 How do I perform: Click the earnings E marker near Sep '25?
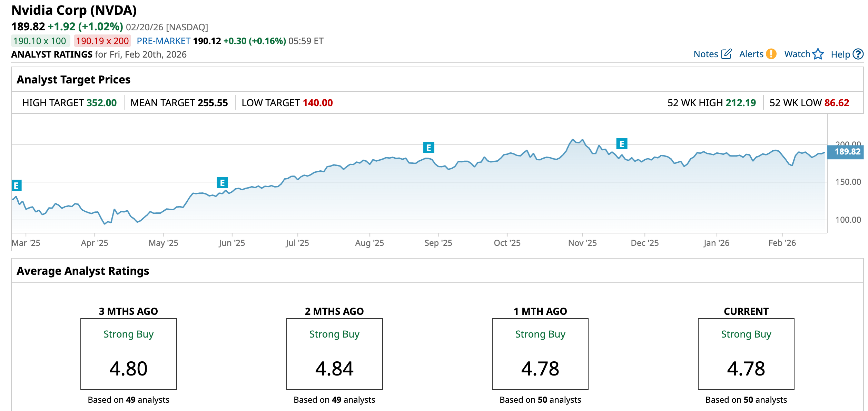click(428, 148)
